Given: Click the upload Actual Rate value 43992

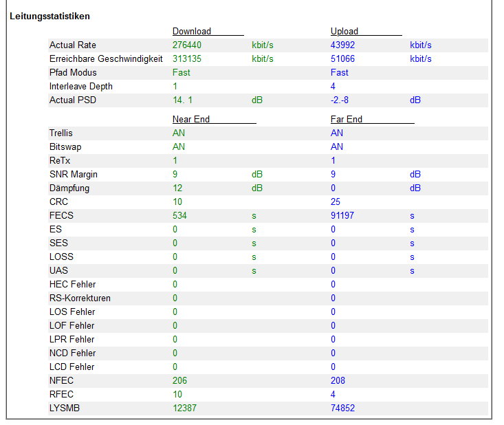Looking at the screenshot, I should point(342,45).
